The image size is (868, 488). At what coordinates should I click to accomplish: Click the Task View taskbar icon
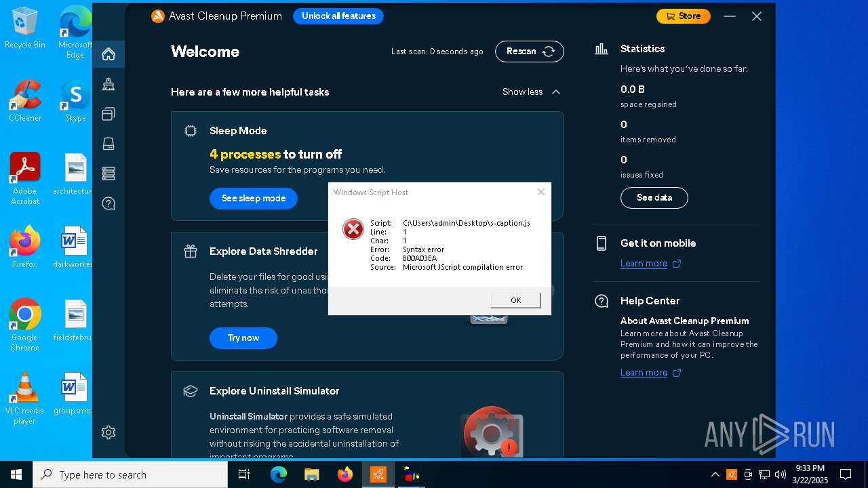pyautogui.click(x=244, y=474)
